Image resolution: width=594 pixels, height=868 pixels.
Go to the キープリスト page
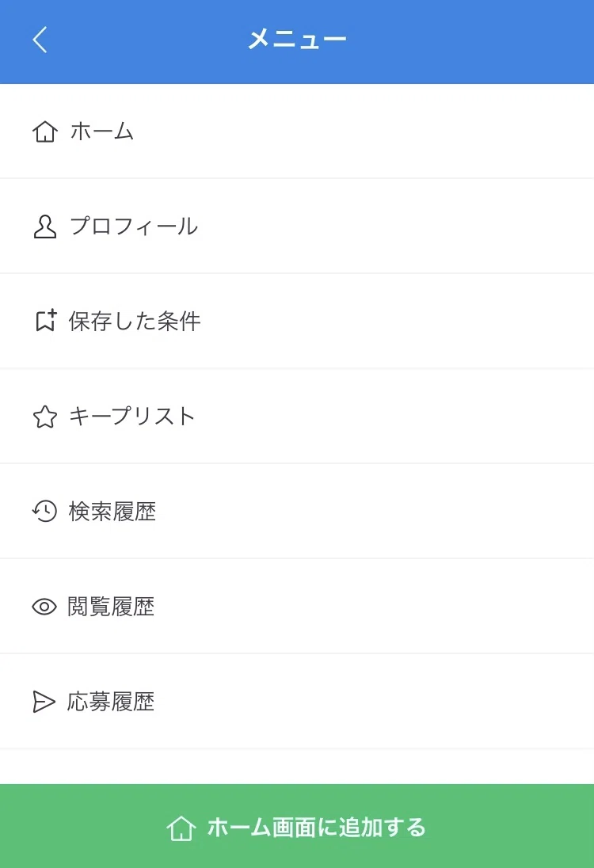pos(297,417)
